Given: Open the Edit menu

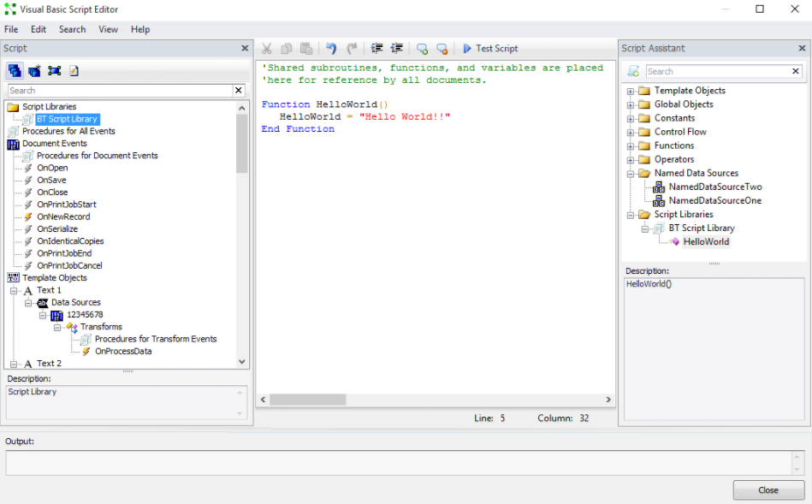Looking at the screenshot, I should tap(39, 30).
